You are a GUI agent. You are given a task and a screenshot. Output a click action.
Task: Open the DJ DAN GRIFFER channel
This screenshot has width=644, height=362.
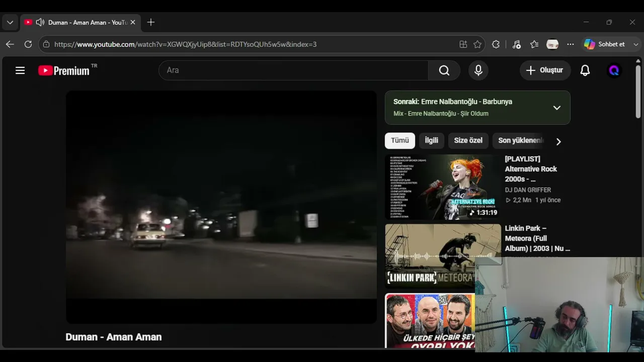[x=528, y=190]
